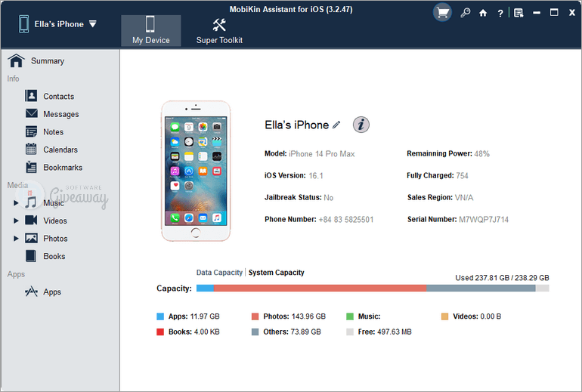Click the Photos segment of capacity bar
582x392 pixels.
coord(320,289)
